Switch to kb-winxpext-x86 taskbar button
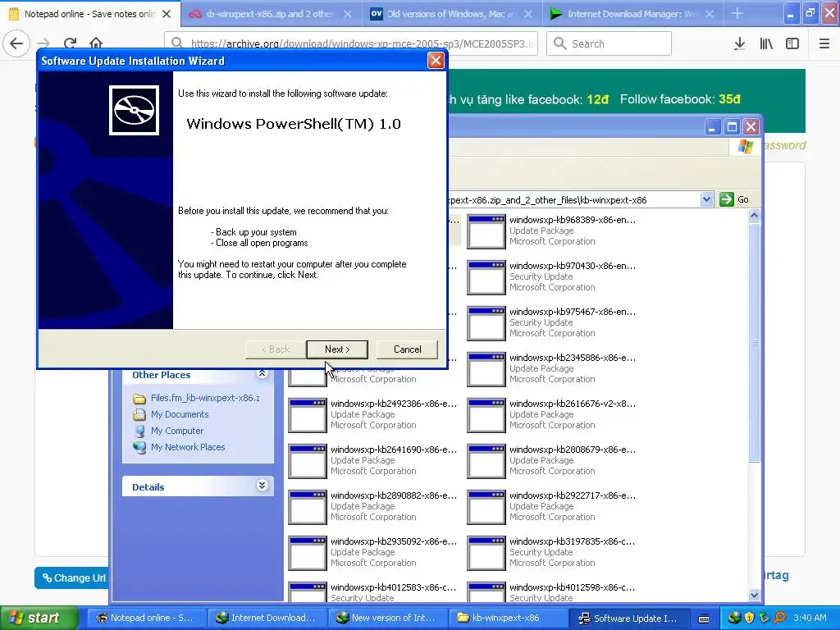Viewport: 840px width, 630px height. click(x=507, y=618)
